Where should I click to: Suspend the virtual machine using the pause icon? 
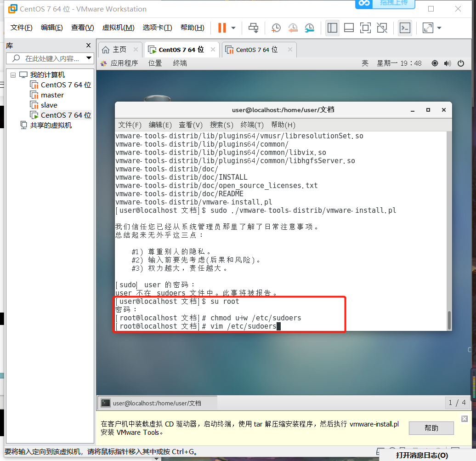(222, 28)
